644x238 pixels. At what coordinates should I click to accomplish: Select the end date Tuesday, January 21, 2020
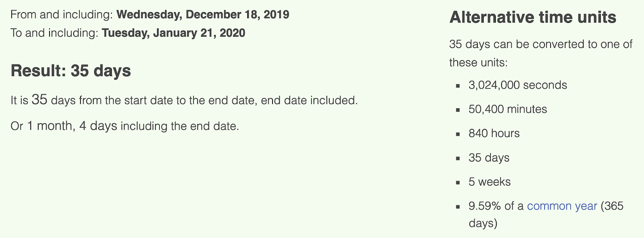173,33
